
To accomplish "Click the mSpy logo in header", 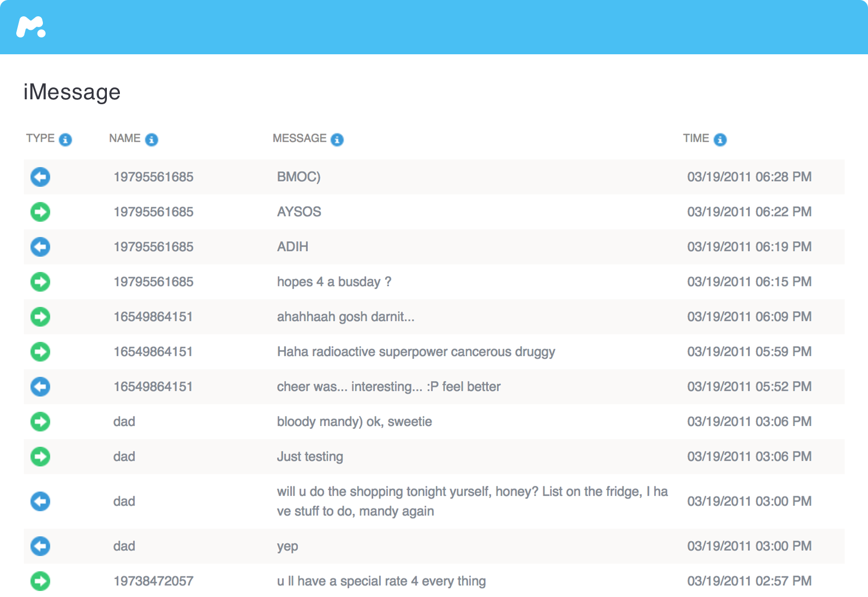I will (31, 27).
